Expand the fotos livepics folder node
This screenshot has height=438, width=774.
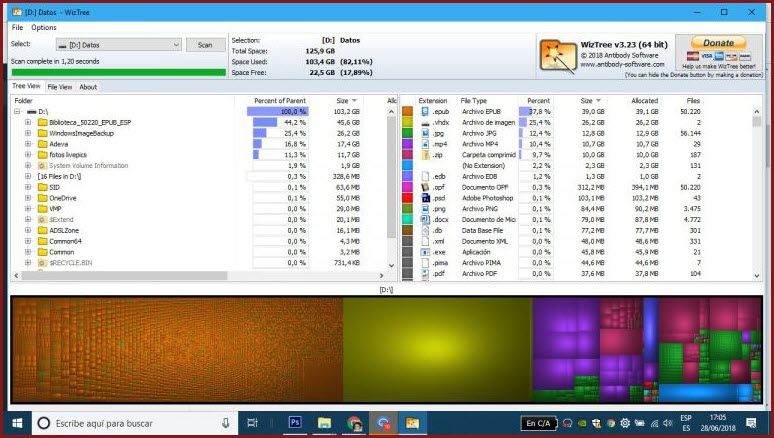(x=27, y=155)
